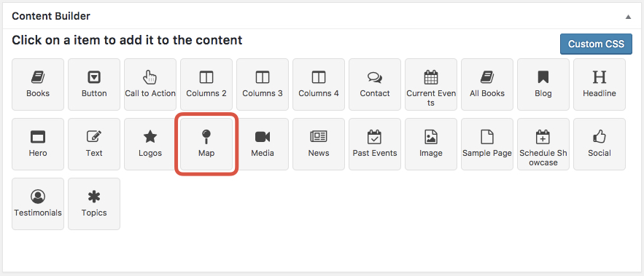Add the Hero section item
Screen dimensions: 644x276
click(38, 144)
